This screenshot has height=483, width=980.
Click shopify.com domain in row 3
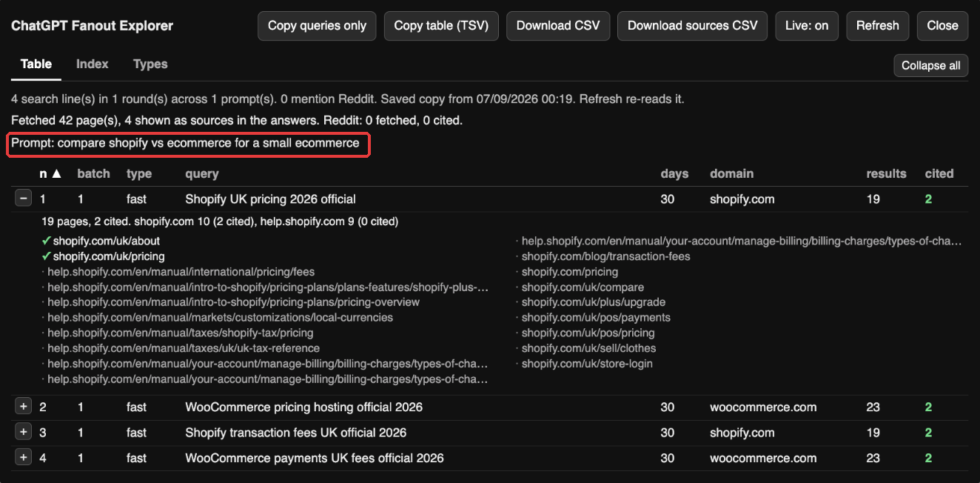pyautogui.click(x=742, y=433)
